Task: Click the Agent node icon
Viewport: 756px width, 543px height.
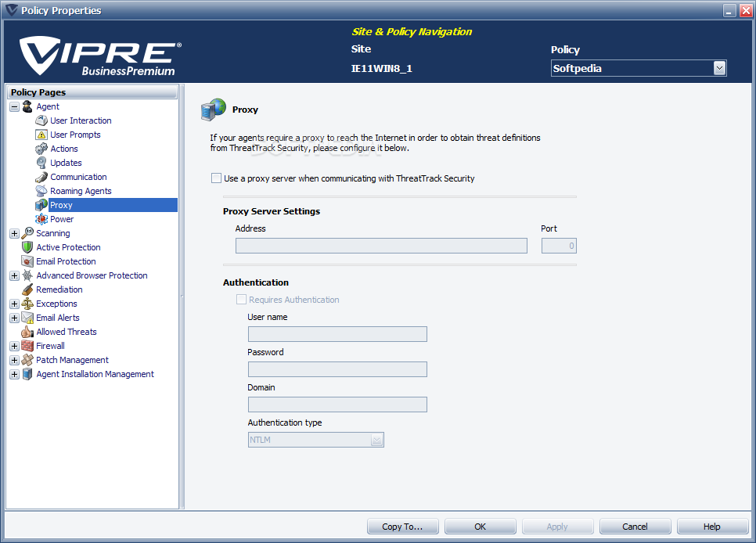Action: pyautogui.click(x=27, y=106)
